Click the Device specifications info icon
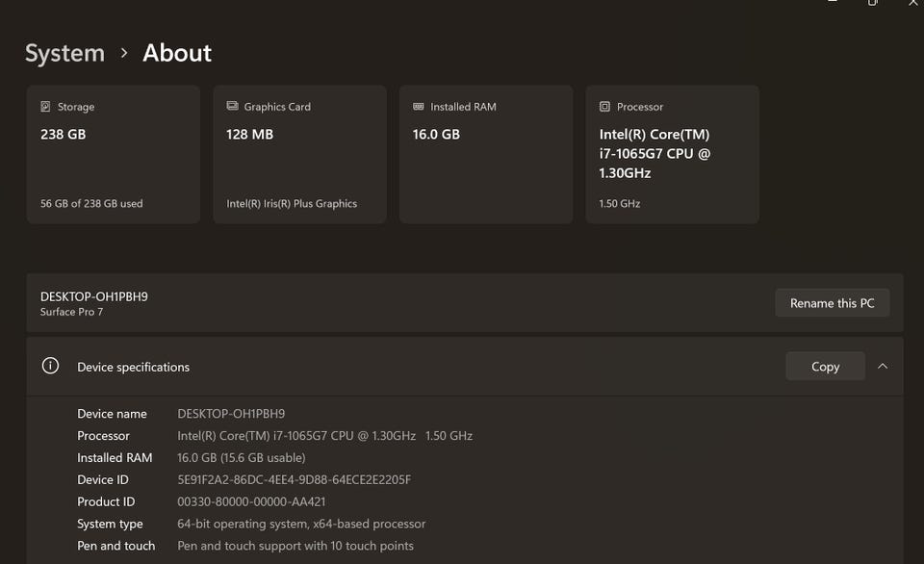 [51, 367]
